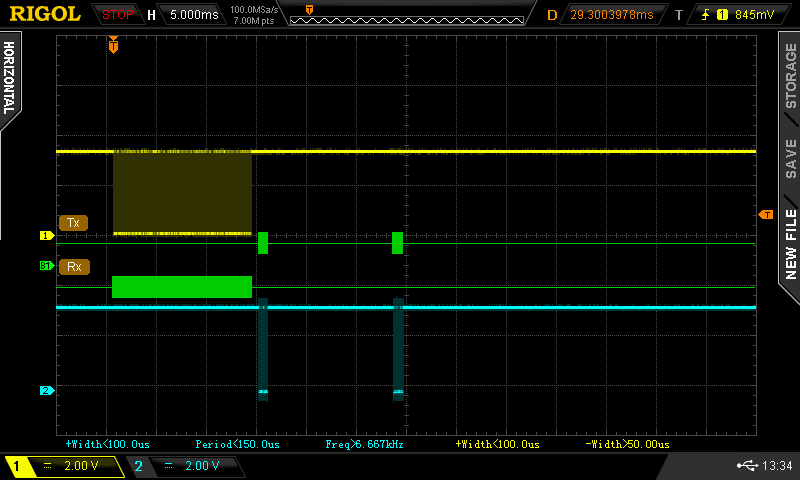Click the USB connection icon
Viewport: 800px width, 480px height.
click(747, 465)
